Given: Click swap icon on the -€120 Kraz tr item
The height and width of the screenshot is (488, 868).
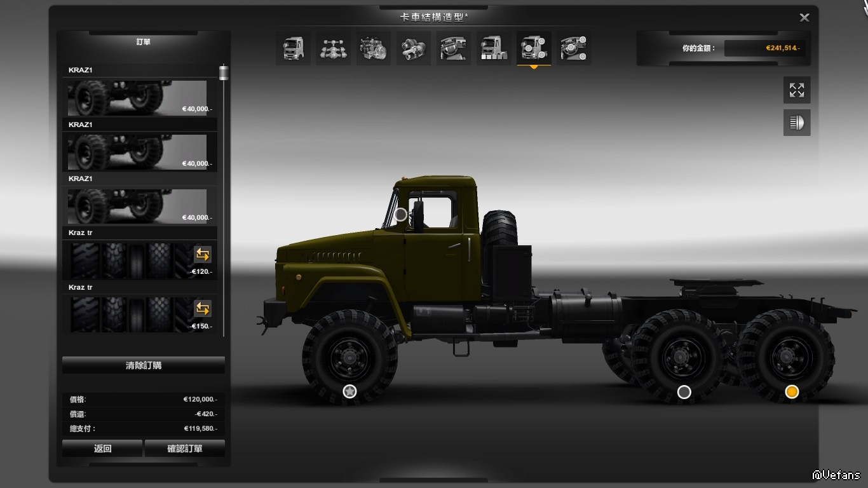Looking at the screenshot, I should pyautogui.click(x=202, y=255).
